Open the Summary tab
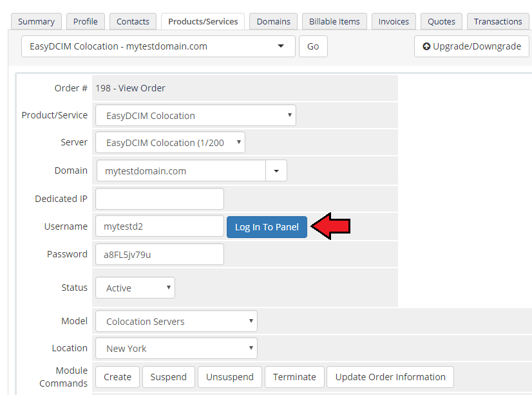The image size is (532, 395). [36, 21]
